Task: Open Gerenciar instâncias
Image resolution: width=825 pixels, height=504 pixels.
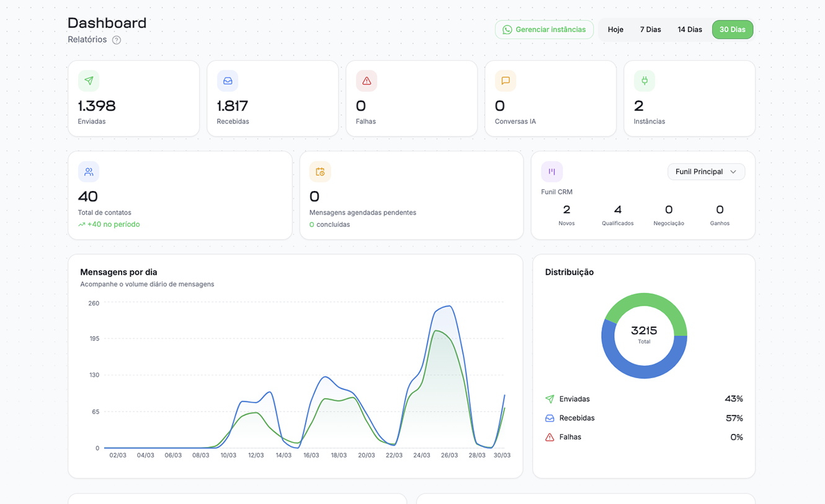Action: 544,30
